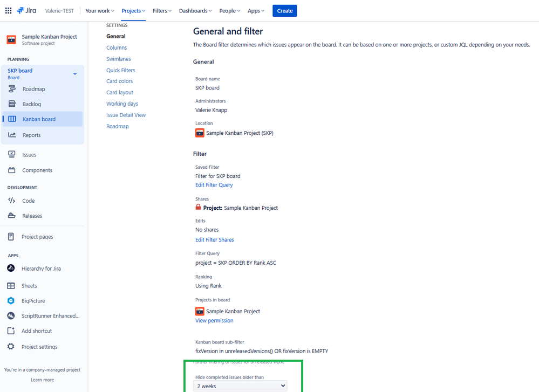The image size is (539, 392).
Task: Click the Valerie Knapp administrator value
Action: [211, 111]
